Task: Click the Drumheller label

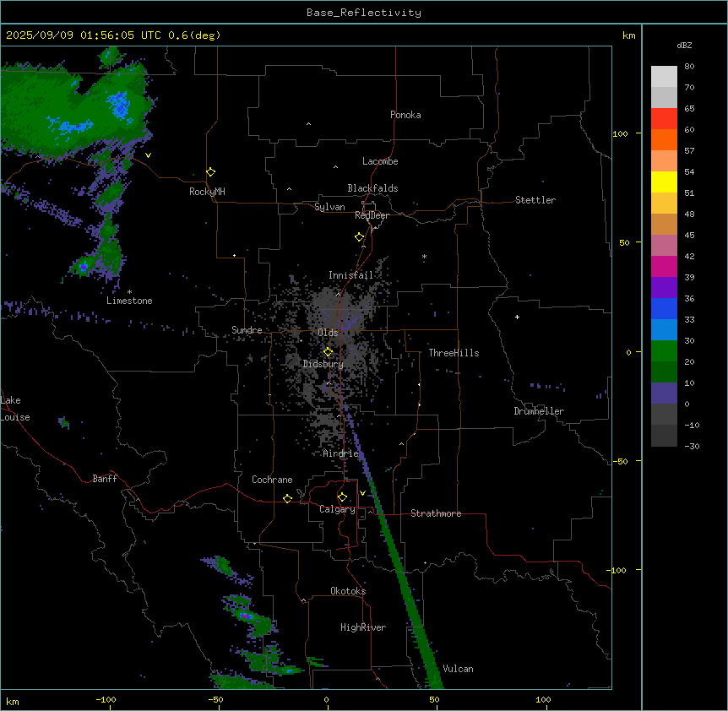Action: coord(539,411)
